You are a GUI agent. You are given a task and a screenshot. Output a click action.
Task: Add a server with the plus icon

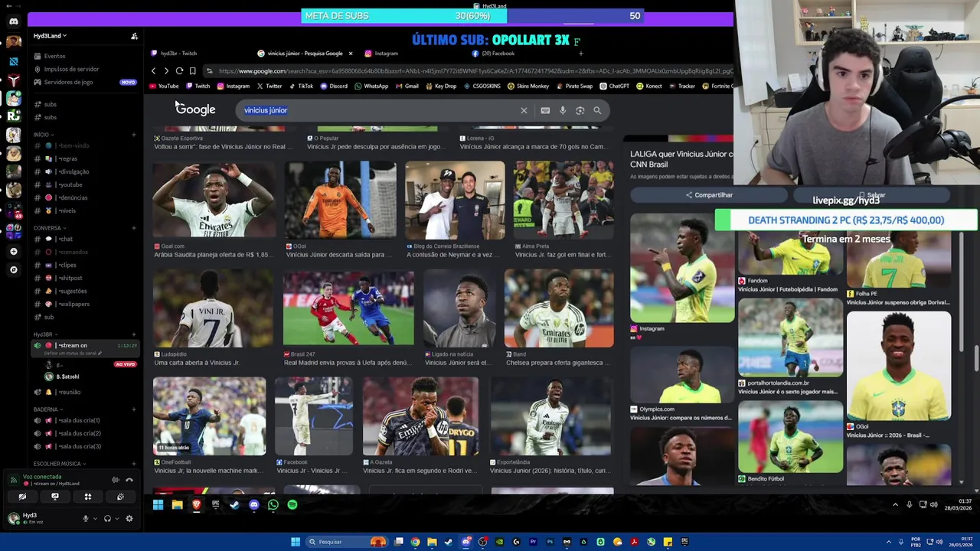coord(13,251)
